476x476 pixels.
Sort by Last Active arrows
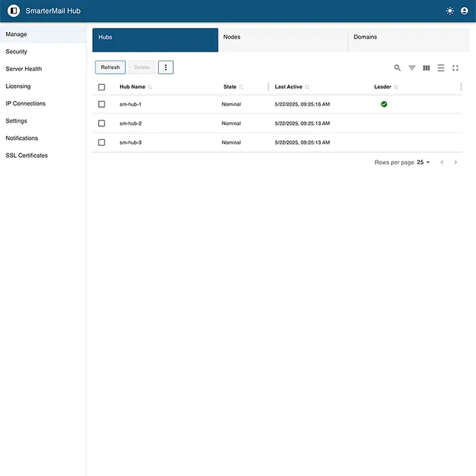[x=307, y=87]
